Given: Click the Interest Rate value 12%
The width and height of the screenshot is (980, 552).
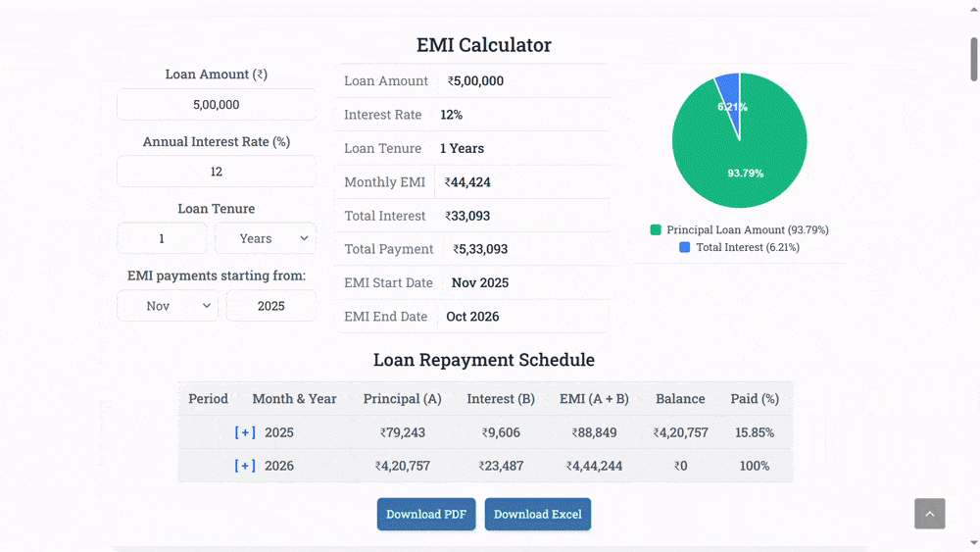Looking at the screenshot, I should pyautogui.click(x=451, y=115).
